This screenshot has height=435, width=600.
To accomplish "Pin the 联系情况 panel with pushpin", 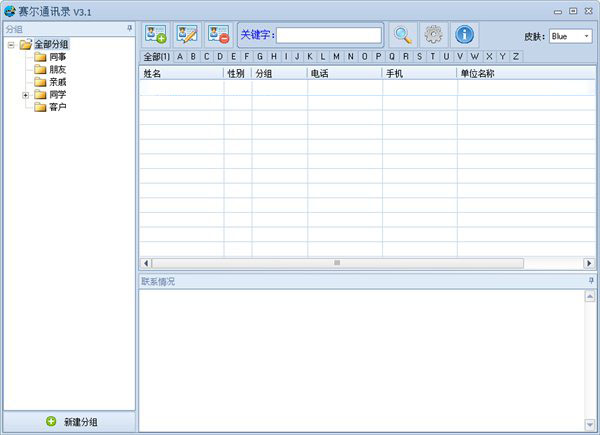I will point(591,281).
